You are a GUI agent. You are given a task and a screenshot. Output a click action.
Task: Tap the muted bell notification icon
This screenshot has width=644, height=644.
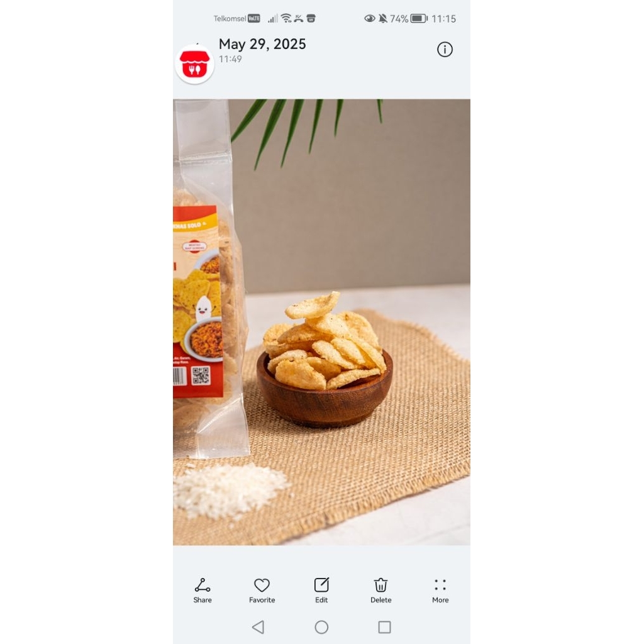[x=383, y=18]
